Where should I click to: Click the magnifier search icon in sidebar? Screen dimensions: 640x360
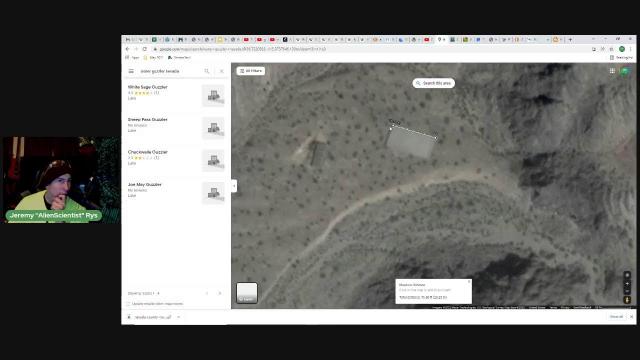click(x=207, y=71)
